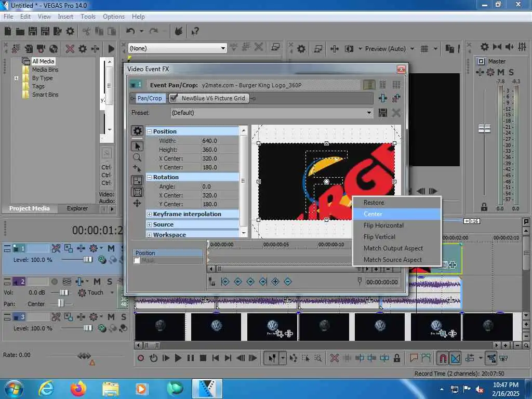The width and height of the screenshot is (532, 399).
Task: Select Media Bins in the tree
Action: (45, 70)
